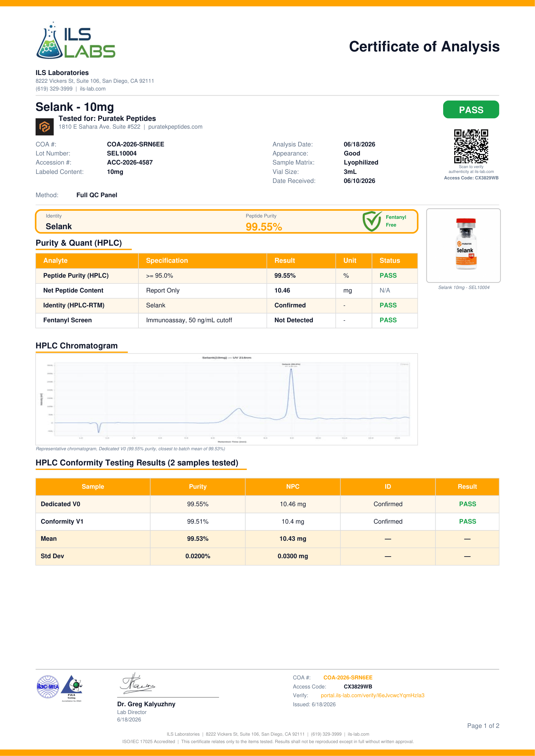Click the "0.0300 mg" Std Dev NPC value
Image resolution: width=535 pixels, height=756 pixels.
click(293, 556)
